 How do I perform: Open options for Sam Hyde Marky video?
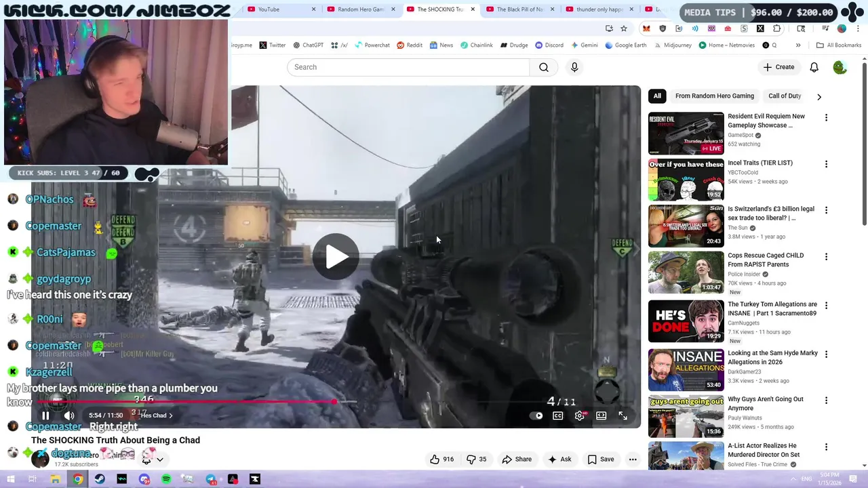[826, 354]
